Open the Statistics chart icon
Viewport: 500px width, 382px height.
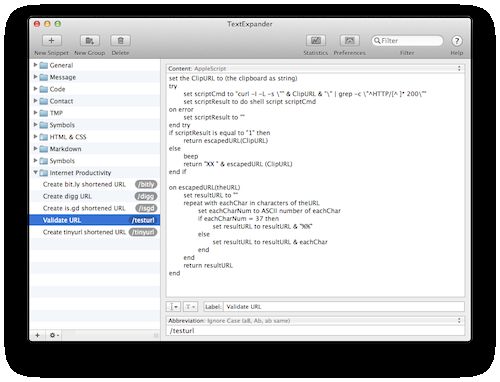point(316,41)
